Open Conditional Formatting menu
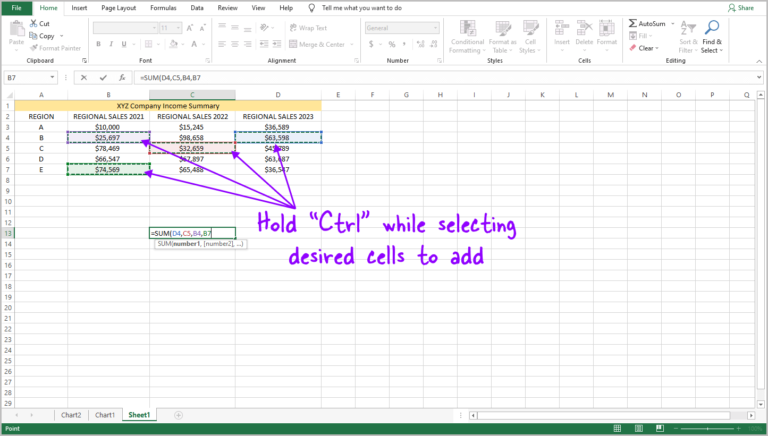This screenshot has width=768, height=436. tap(467, 37)
